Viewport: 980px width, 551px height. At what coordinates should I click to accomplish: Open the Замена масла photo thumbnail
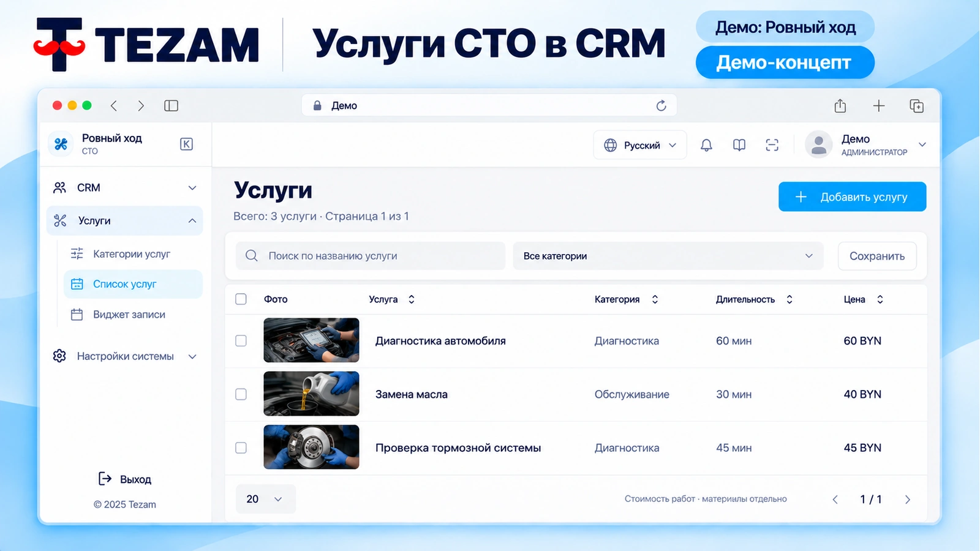311,394
